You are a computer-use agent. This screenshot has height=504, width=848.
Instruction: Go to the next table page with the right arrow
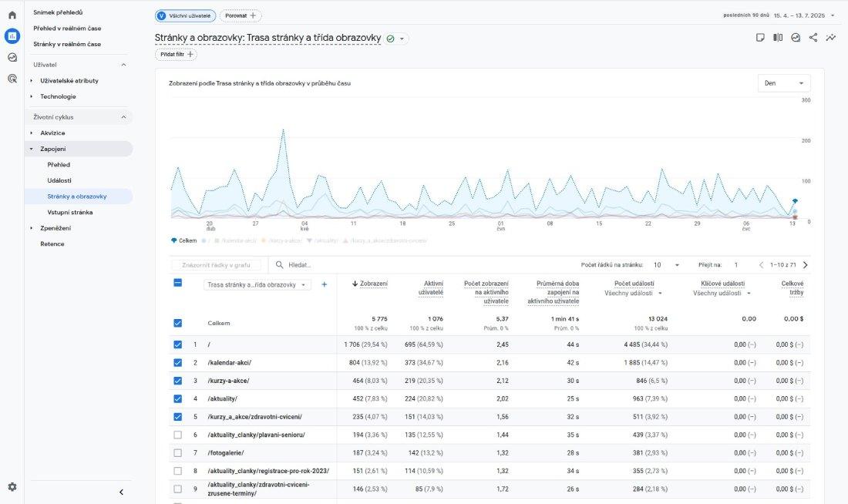805,264
